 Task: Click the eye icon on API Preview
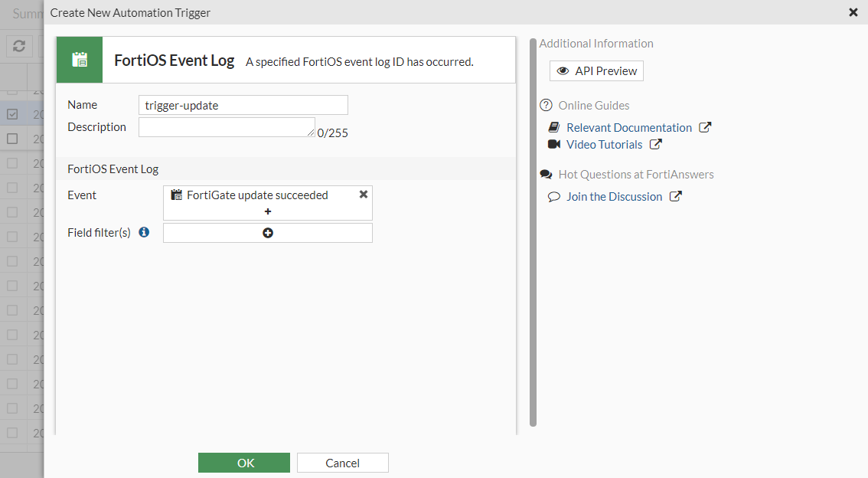pos(564,70)
